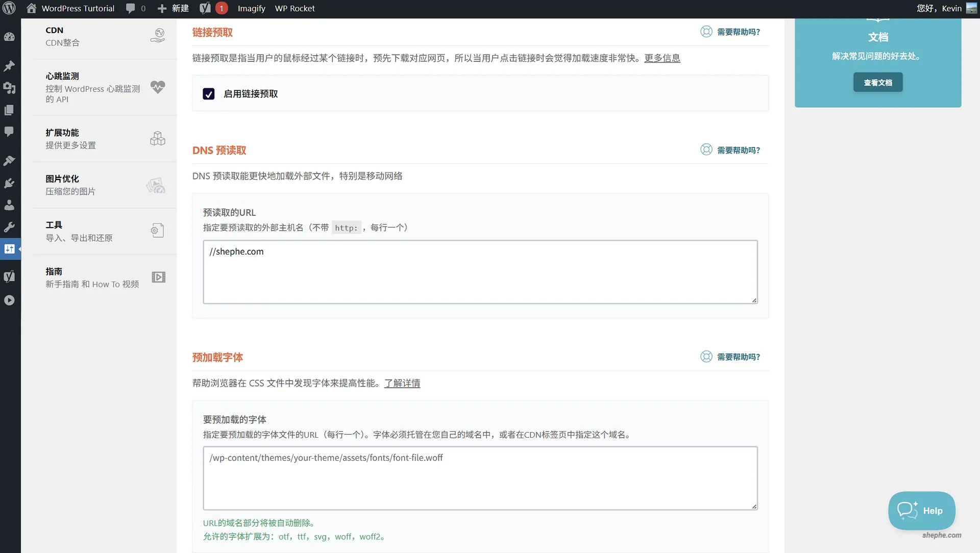Click the help icon beside DNS 预读取
This screenshot has width=980, height=553.
(706, 149)
